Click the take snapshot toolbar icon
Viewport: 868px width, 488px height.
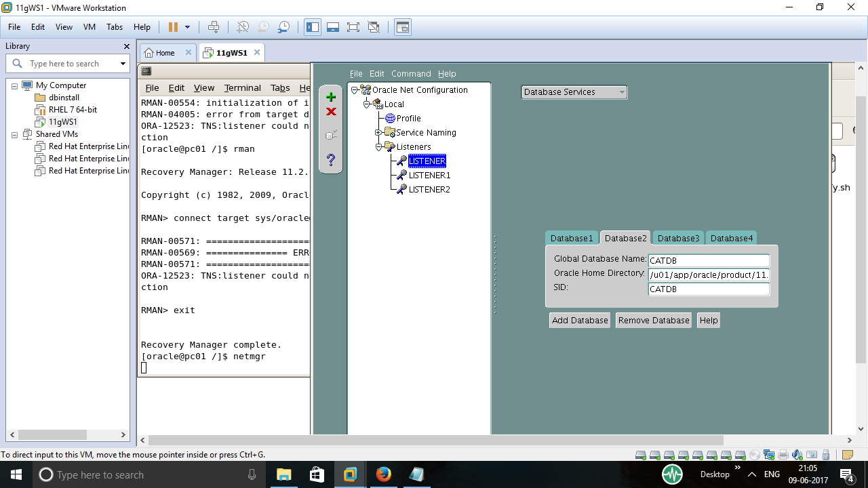(x=243, y=27)
